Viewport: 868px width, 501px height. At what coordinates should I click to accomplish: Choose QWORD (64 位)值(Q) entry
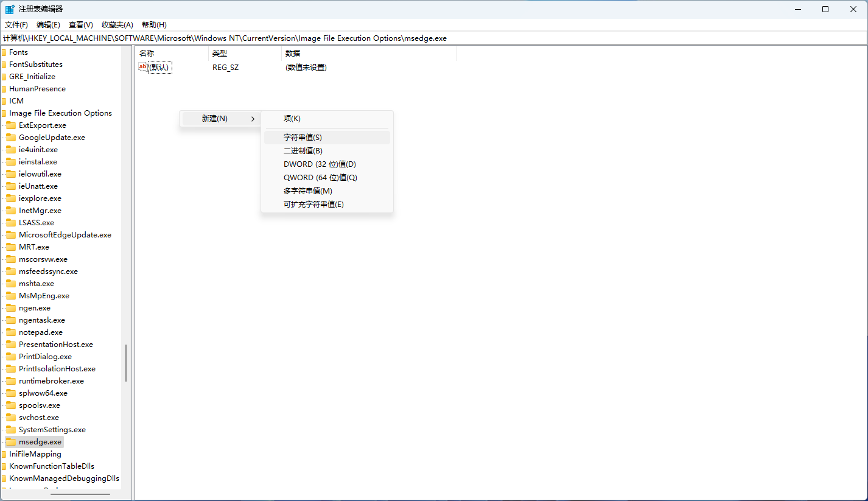pyautogui.click(x=327, y=178)
